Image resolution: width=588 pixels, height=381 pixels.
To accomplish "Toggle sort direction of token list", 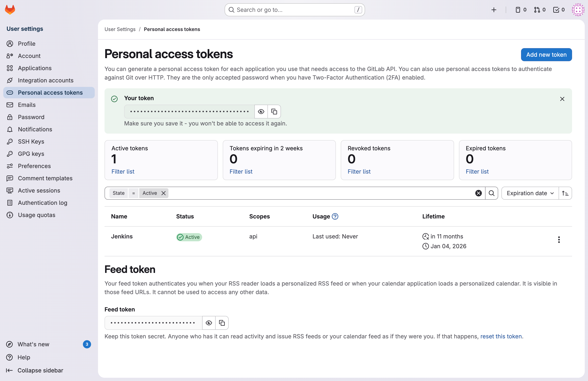I will pyautogui.click(x=565, y=193).
